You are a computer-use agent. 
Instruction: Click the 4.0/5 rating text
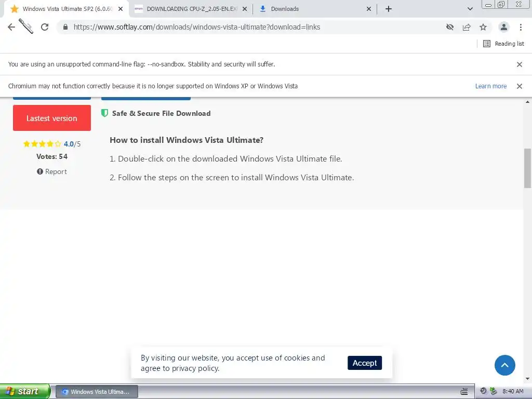(72, 144)
